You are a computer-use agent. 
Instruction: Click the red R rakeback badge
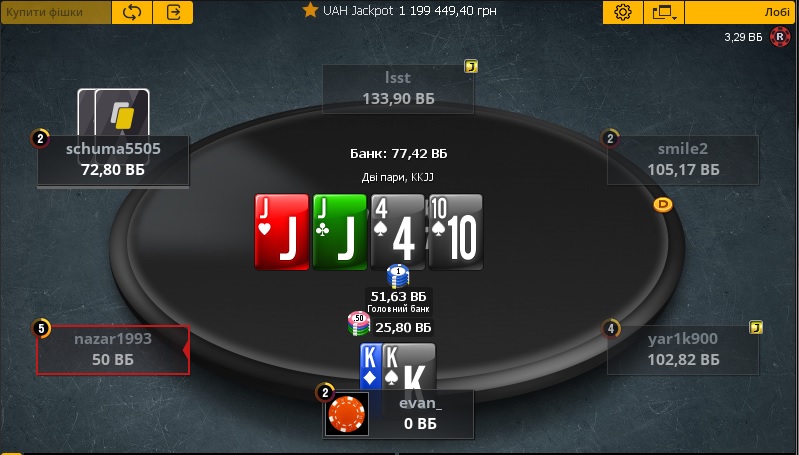(780, 37)
